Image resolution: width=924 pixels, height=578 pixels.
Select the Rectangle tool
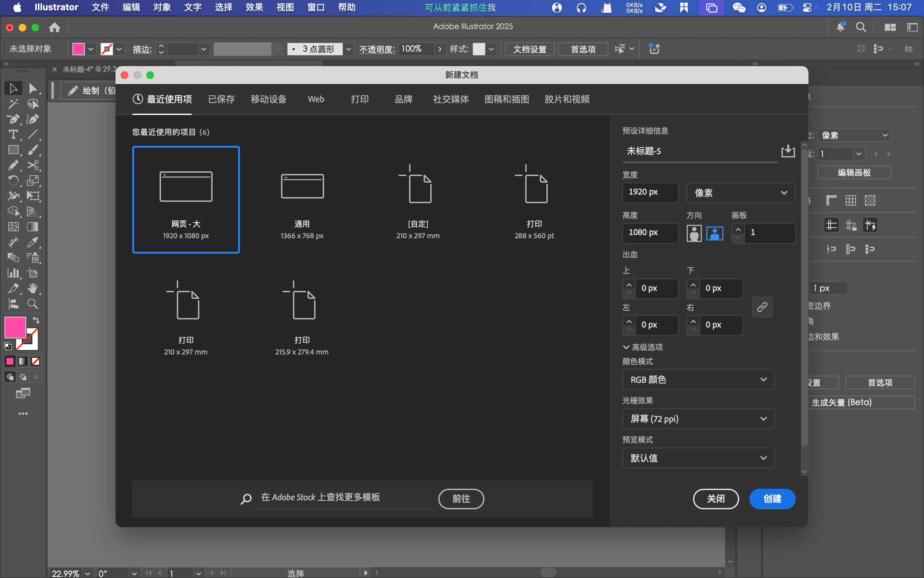coord(13,150)
